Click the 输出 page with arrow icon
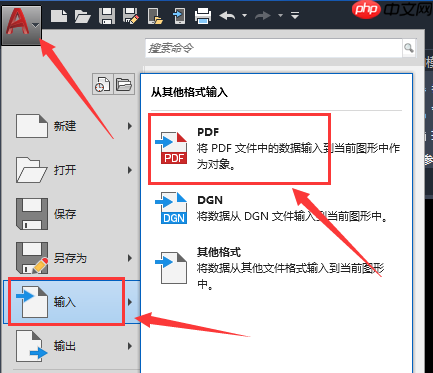This screenshot has height=373, width=433. pyautogui.click(x=32, y=346)
